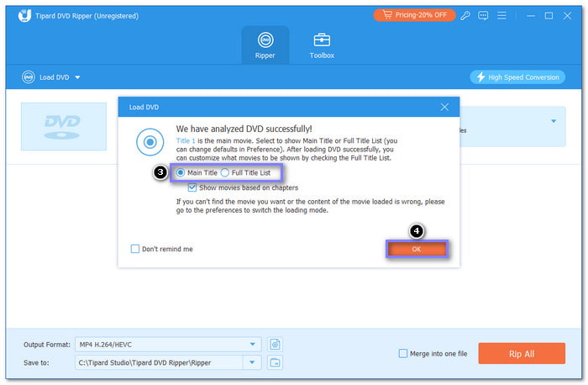Expand the output profile dropdown arrow
The height and width of the screenshot is (385, 588).
[554, 121]
